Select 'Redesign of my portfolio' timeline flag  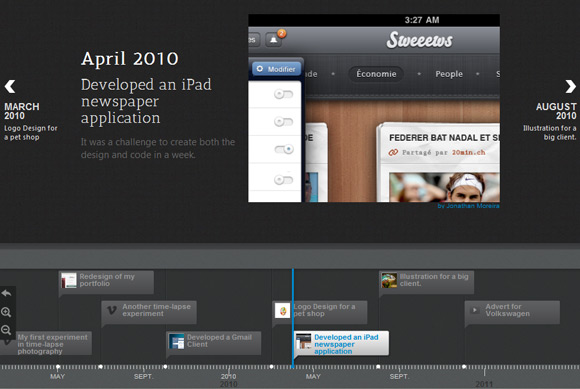point(106,282)
